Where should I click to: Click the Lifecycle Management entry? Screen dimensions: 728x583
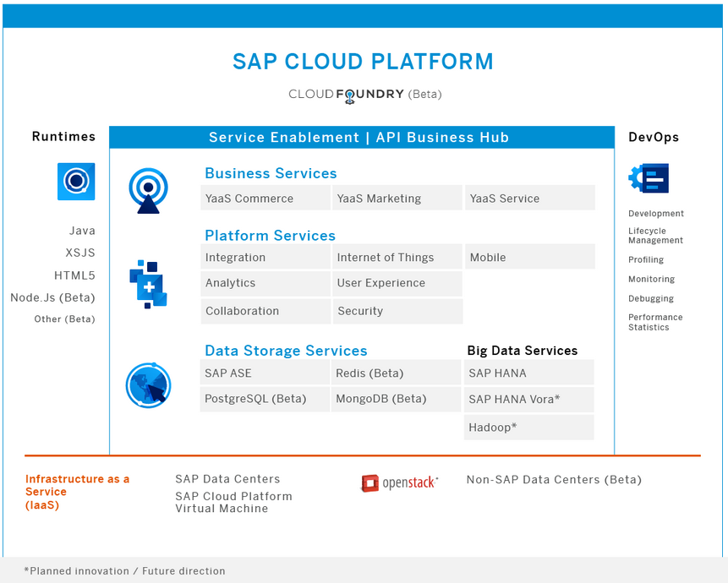click(x=655, y=236)
